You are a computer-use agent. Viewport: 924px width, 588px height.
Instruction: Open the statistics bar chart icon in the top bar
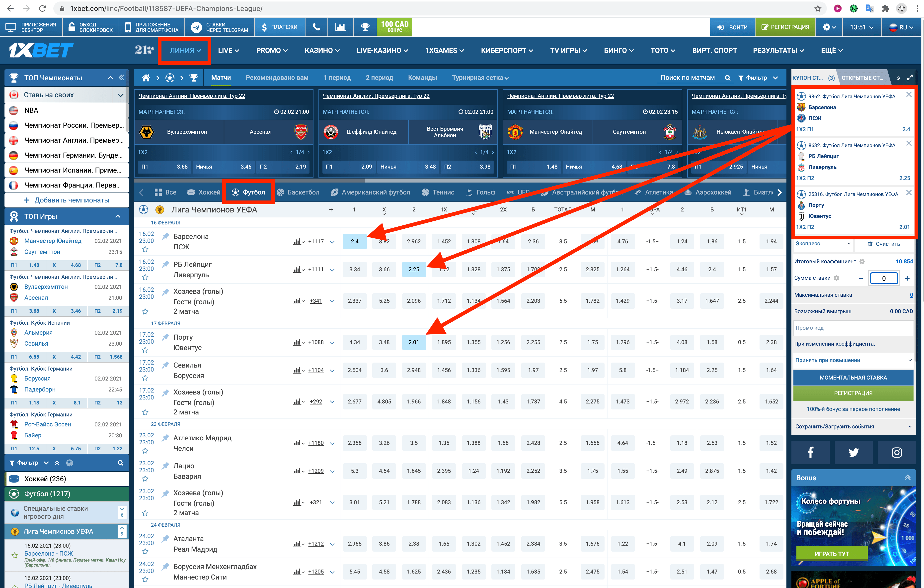(x=340, y=27)
